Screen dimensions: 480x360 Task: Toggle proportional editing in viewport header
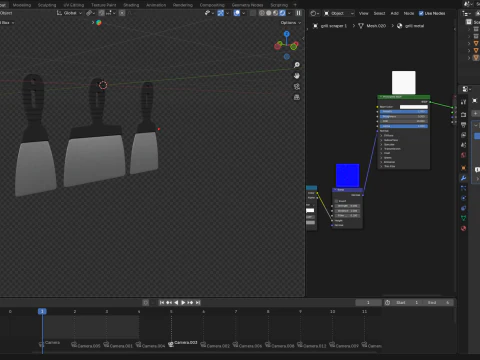point(122,13)
